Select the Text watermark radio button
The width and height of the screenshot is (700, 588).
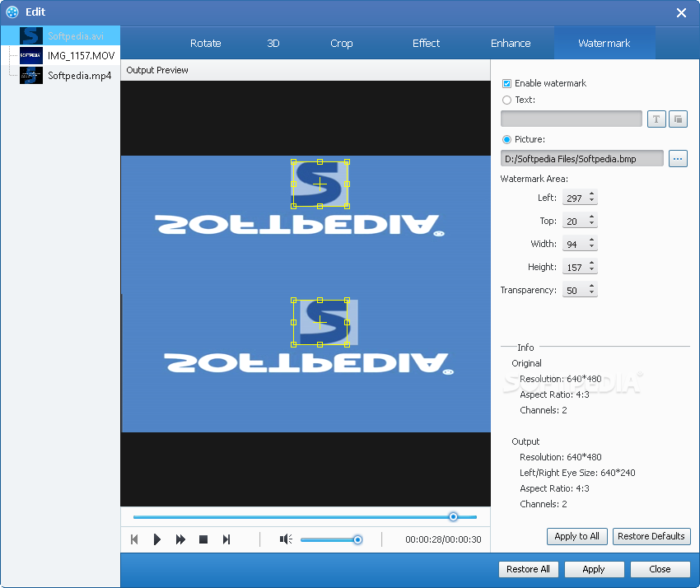tap(506, 100)
